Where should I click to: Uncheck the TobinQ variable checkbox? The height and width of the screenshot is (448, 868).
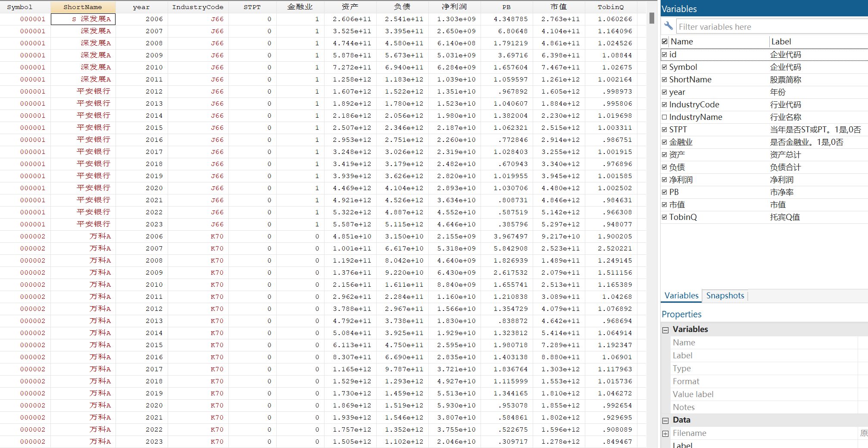point(665,217)
